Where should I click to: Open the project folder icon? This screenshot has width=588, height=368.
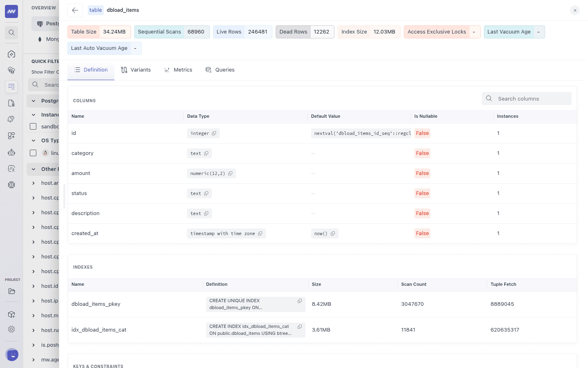(x=11, y=292)
